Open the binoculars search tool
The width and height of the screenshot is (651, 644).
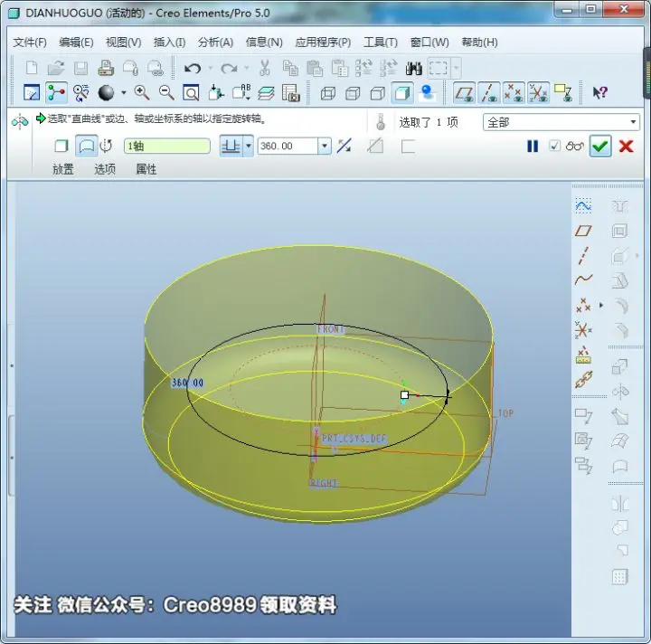pos(413,68)
